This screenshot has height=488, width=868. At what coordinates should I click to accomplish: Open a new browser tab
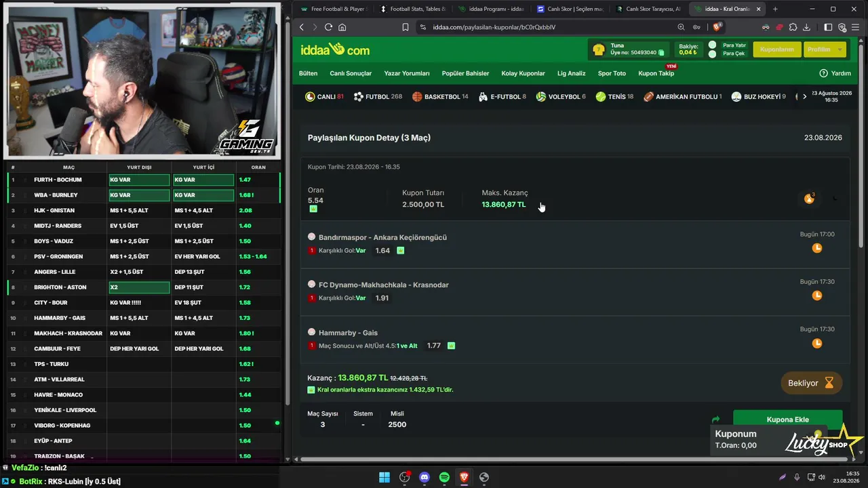point(775,9)
